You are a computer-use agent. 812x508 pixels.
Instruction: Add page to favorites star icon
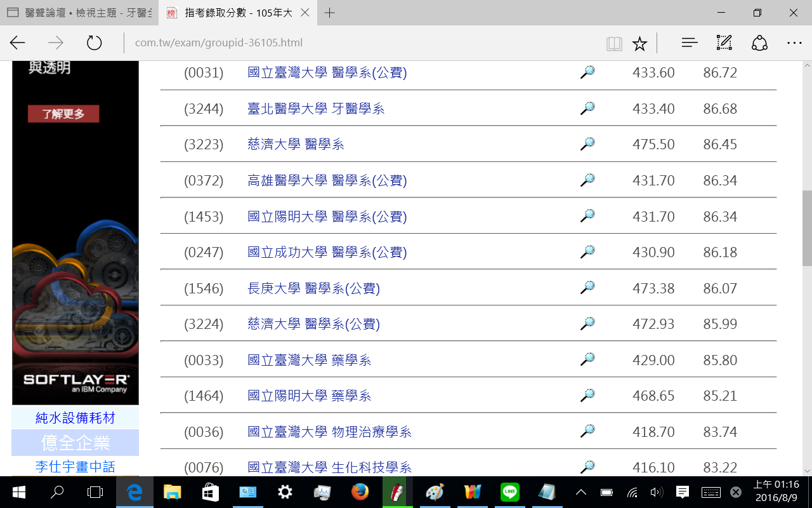pos(639,43)
